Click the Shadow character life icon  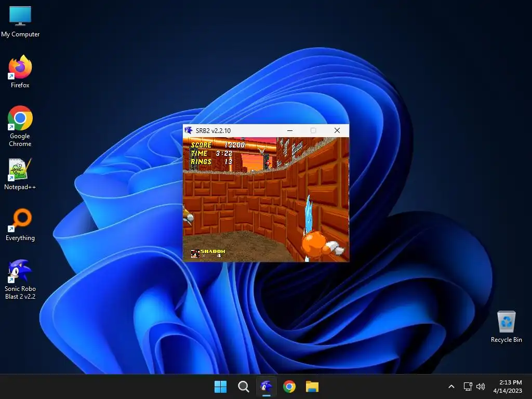pos(195,254)
